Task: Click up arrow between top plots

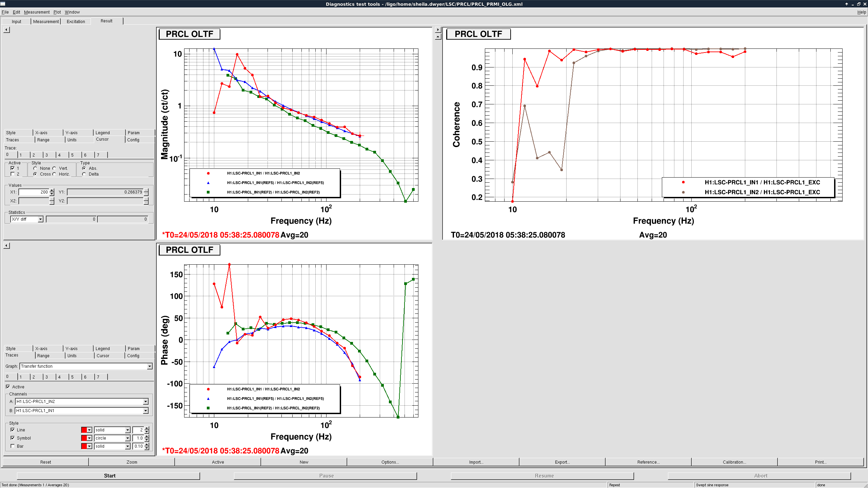Action: 438,36
